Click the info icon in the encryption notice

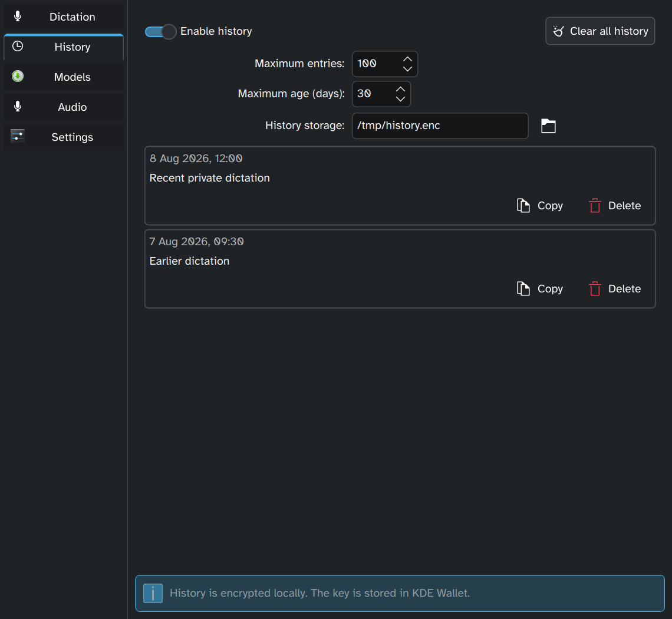(x=153, y=593)
